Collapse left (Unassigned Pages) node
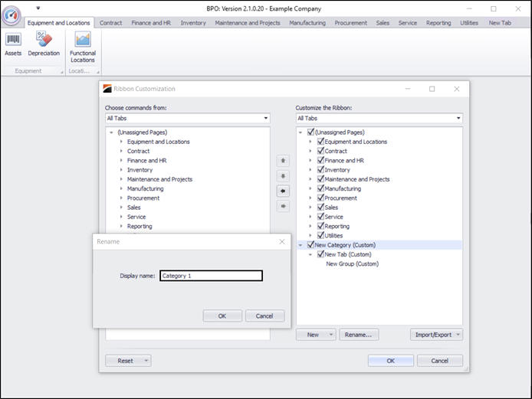Screen dimensions: 532x399 tap(111, 132)
